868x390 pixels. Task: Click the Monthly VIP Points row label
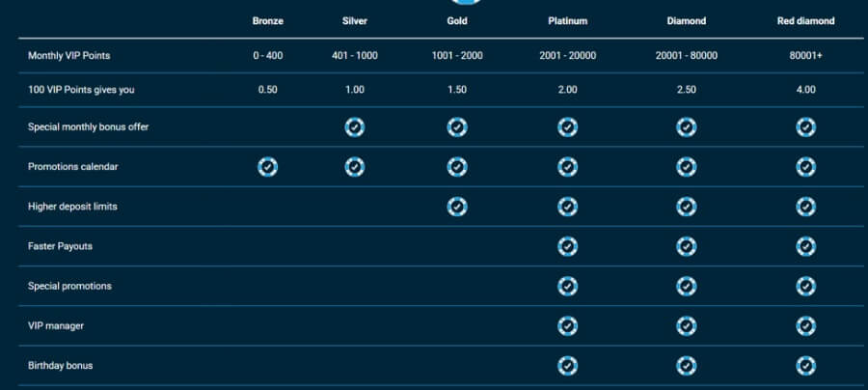(x=69, y=56)
